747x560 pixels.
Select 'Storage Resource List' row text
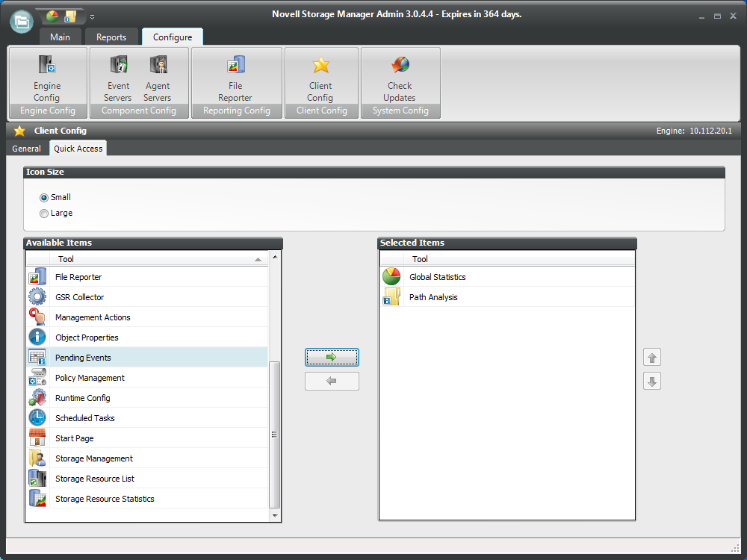coord(95,479)
